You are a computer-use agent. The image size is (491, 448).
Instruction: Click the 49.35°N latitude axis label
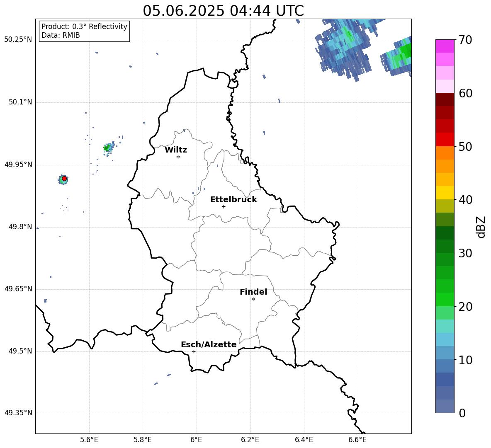click(x=18, y=413)
